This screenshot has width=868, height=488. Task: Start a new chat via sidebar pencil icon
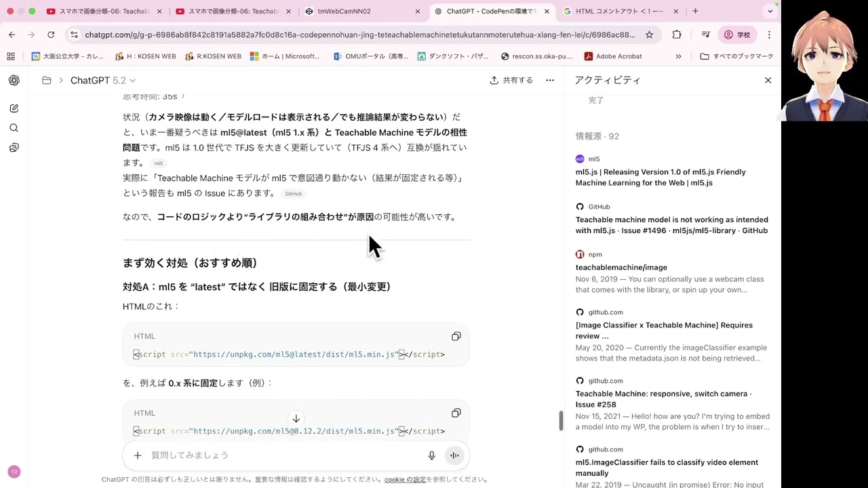coord(14,108)
